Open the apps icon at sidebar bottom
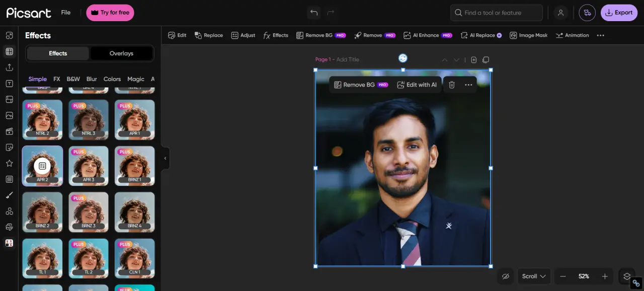 (x=9, y=243)
